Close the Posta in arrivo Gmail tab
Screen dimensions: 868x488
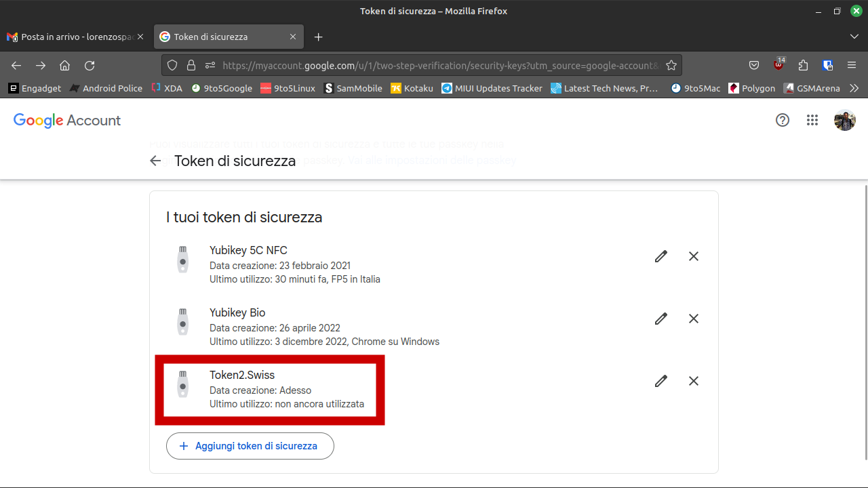pyautogui.click(x=140, y=37)
